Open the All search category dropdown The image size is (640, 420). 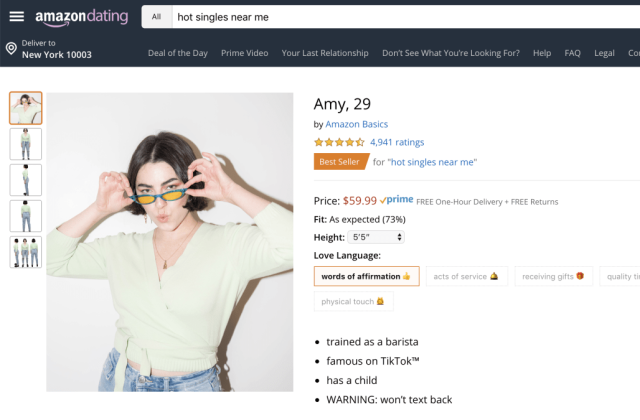click(x=155, y=17)
